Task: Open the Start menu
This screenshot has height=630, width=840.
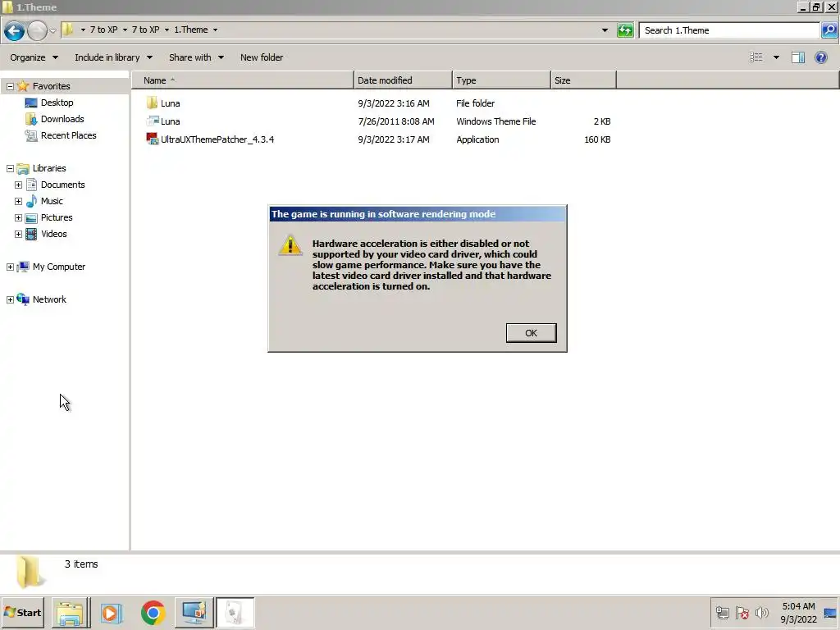Action: [x=22, y=612]
